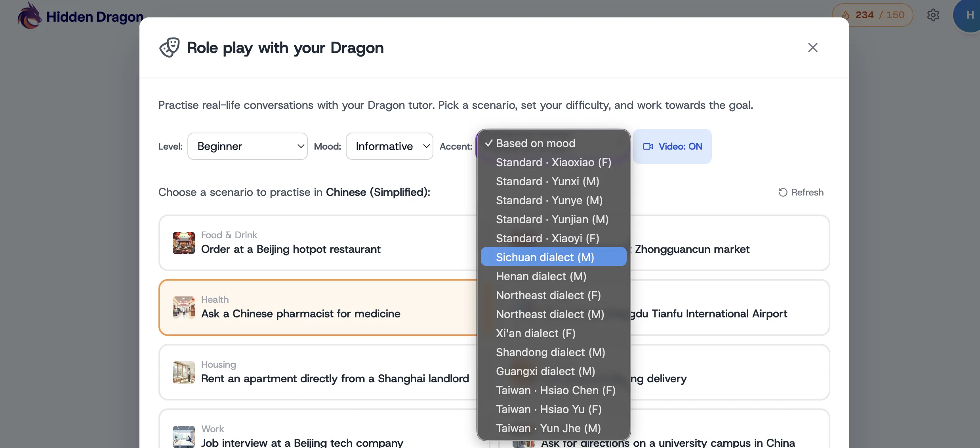Click the Hidden Dragon logo icon

29,16
